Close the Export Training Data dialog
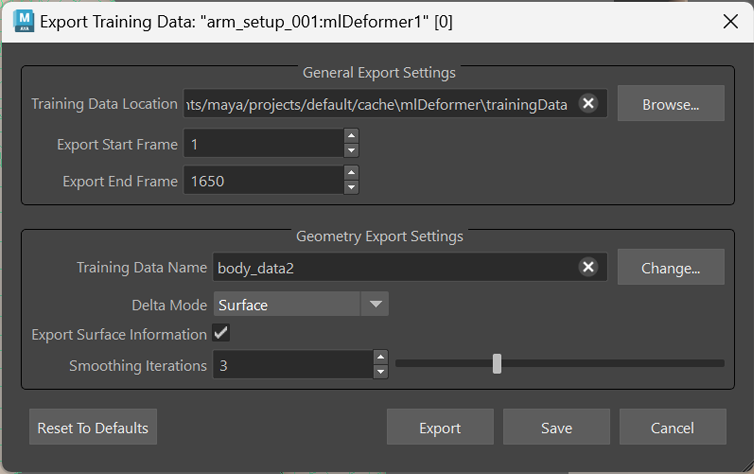The width and height of the screenshot is (754, 474). 728,21
